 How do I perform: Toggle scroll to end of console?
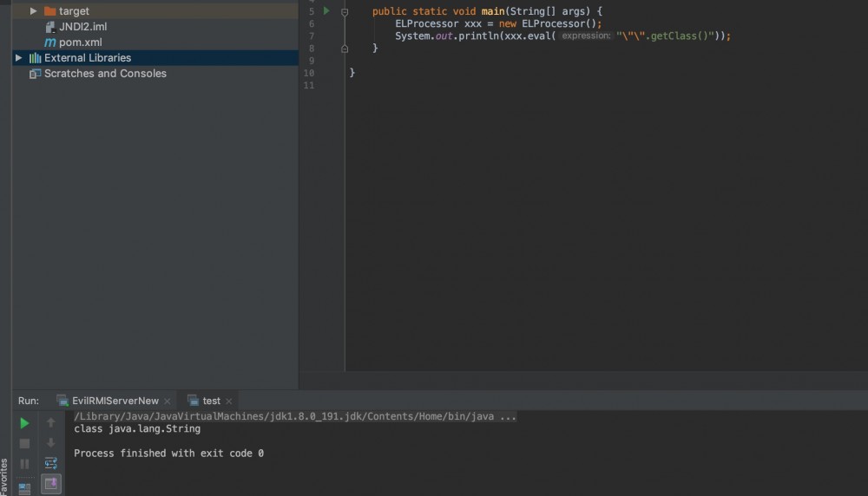[51, 484]
